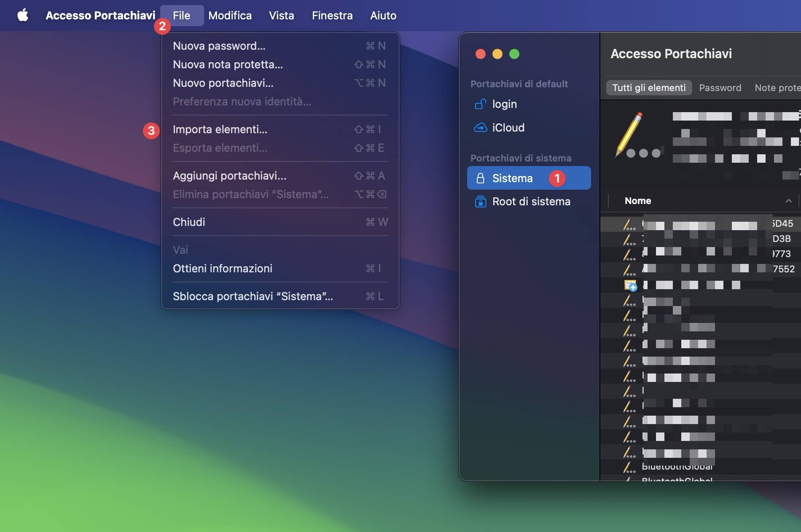Switch to the Note protette tab
Image resolution: width=801 pixels, height=532 pixels.
coord(777,88)
